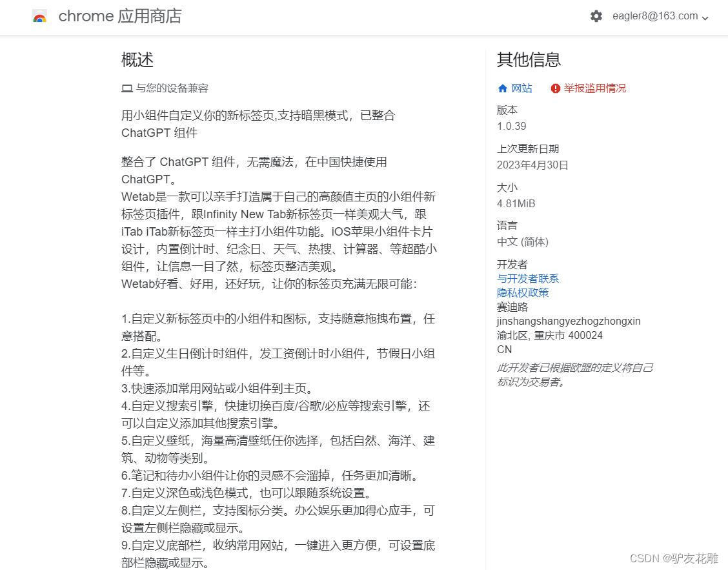Image resolution: width=728 pixels, height=570 pixels.
Task: Click the laptop icon next to 与您的设备兼容
Action: (x=126, y=88)
